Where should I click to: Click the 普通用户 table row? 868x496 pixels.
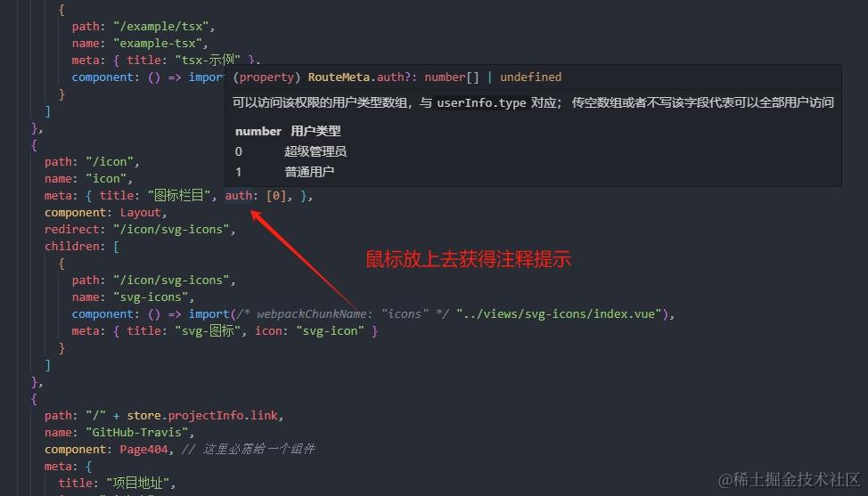tap(284, 172)
